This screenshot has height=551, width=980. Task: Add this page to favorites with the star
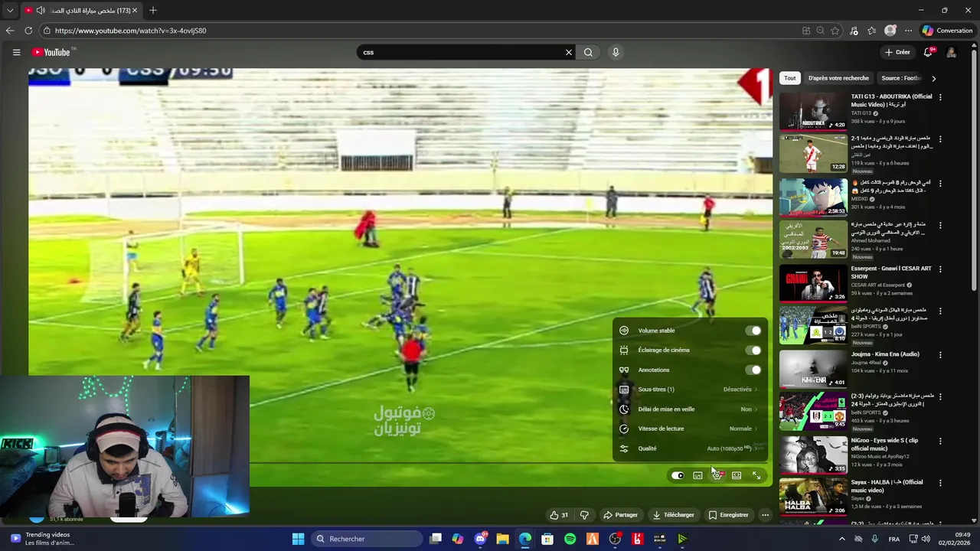[835, 31]
